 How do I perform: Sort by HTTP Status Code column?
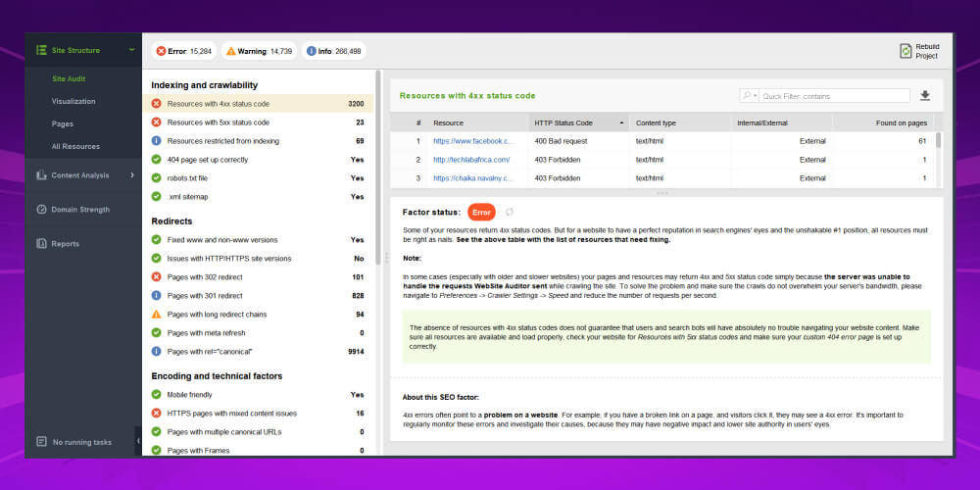point(579,122)
